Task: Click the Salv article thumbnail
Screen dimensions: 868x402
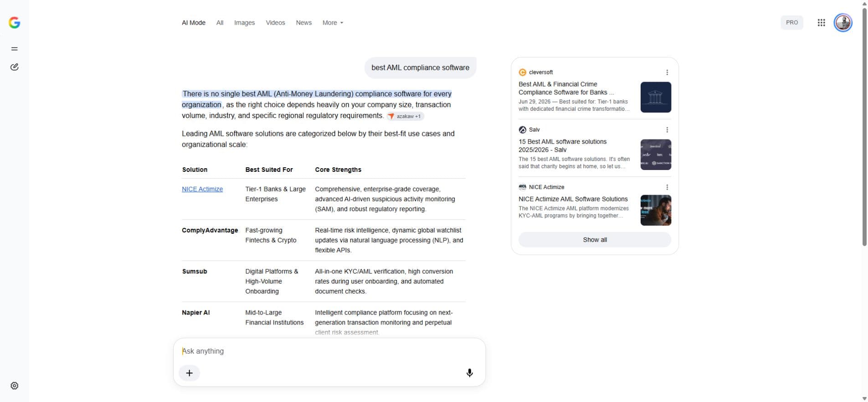Action: coord(656,155)
